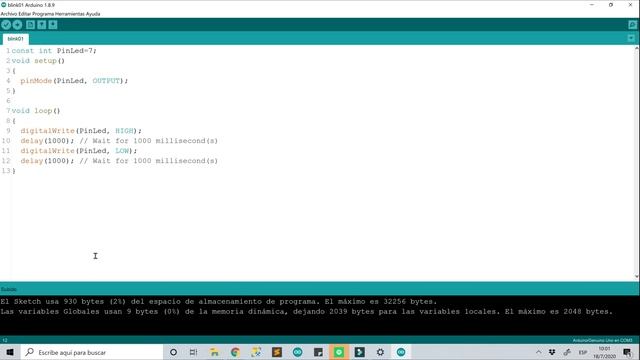This screenshot has height=360, width=640.
Task: Open the Sublime Text taskbar icon
Action: click(x=277, y=352)
